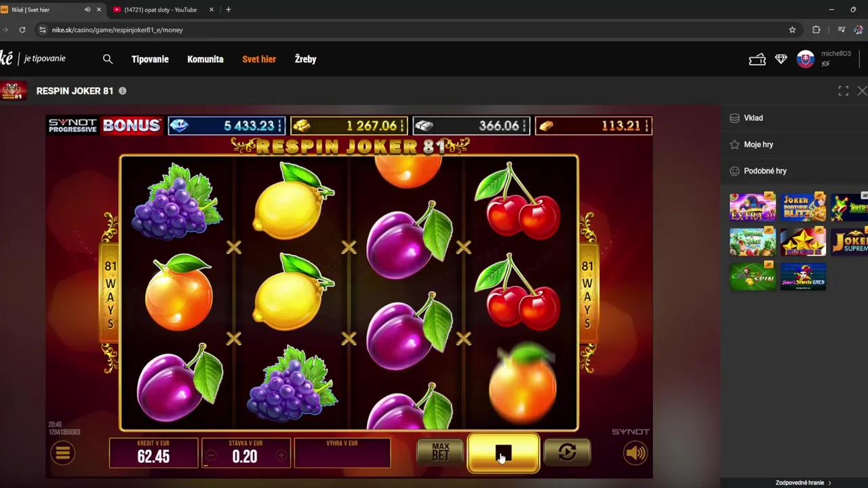868x488 pixels.
Task: Open the game hamburger menu
Action: pyautogui.click(x=62, y=453)
